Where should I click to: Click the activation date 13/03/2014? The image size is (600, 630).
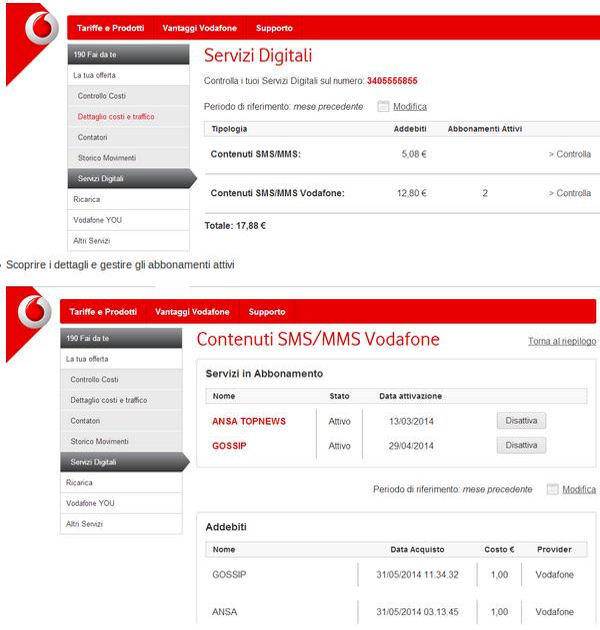click(411, 421)
